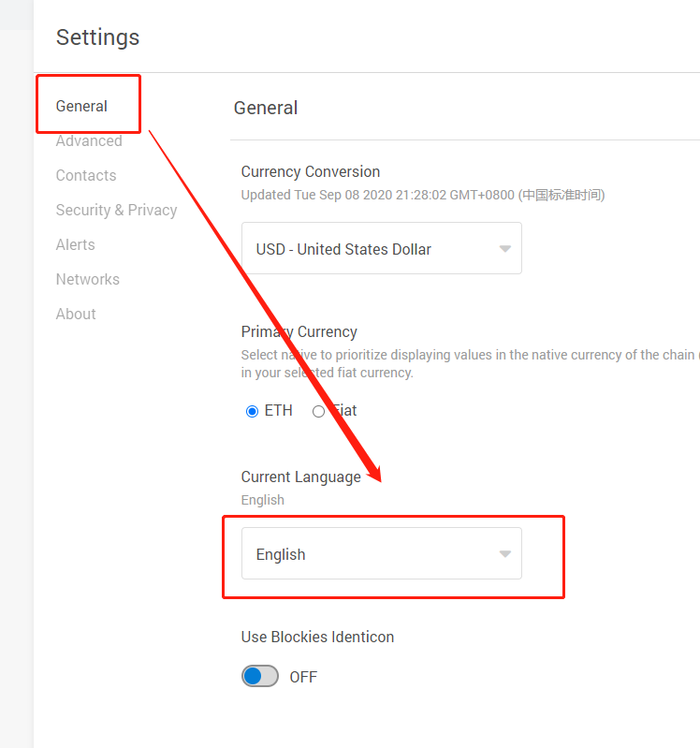
Task: Select the Fiat primary currency option
Action: click(319, 411)
